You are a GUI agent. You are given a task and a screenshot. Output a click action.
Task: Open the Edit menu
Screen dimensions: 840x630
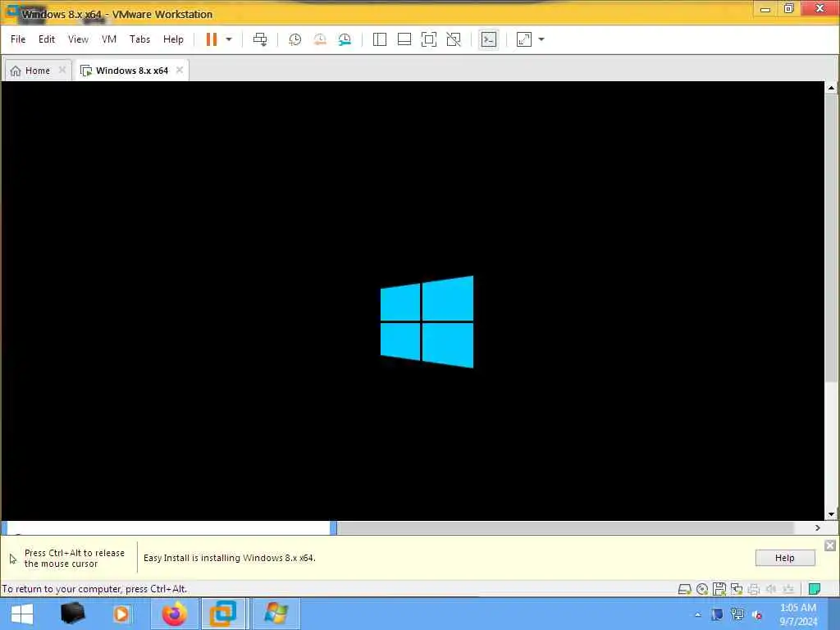click(x=47, y=39)
